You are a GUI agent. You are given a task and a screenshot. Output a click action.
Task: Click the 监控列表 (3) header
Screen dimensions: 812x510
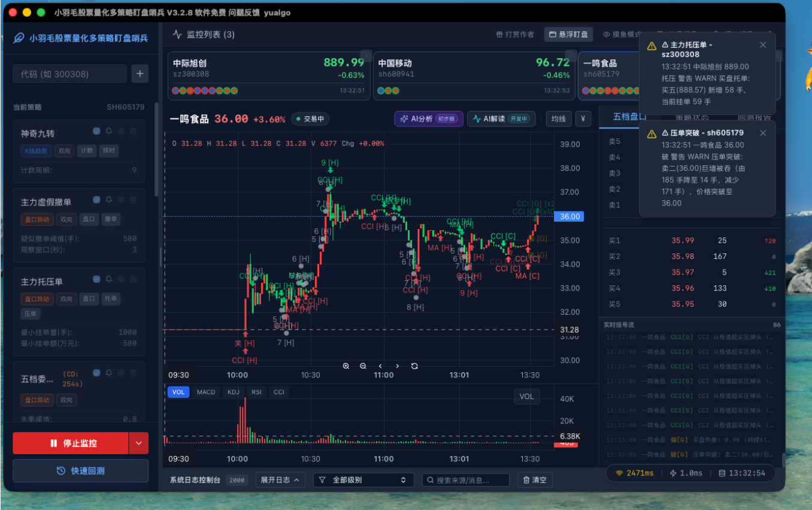(204, 35)
